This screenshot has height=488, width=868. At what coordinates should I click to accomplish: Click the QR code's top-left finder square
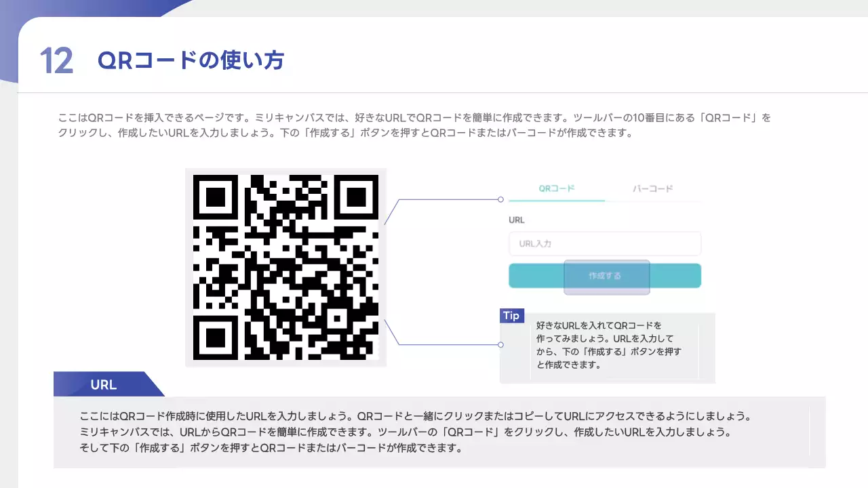(215, 197)
